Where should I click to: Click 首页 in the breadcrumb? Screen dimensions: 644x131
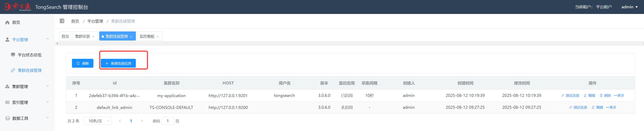(75, 21)
